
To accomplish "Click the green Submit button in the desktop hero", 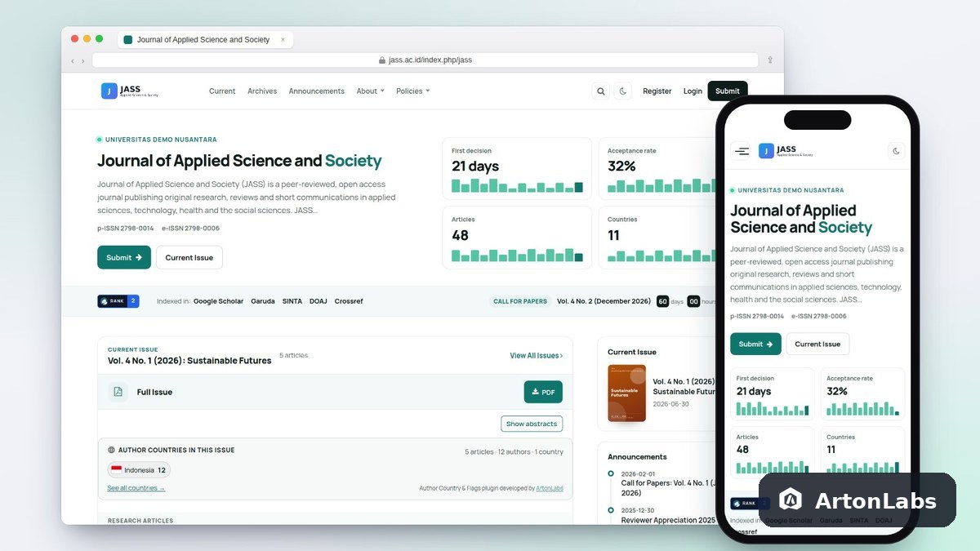I will click(124, 257).
